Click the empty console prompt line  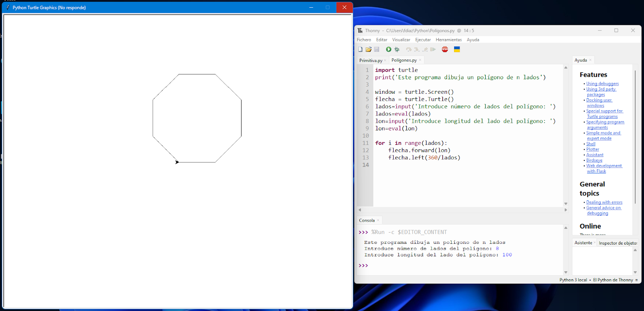click(x=460, y=266)
